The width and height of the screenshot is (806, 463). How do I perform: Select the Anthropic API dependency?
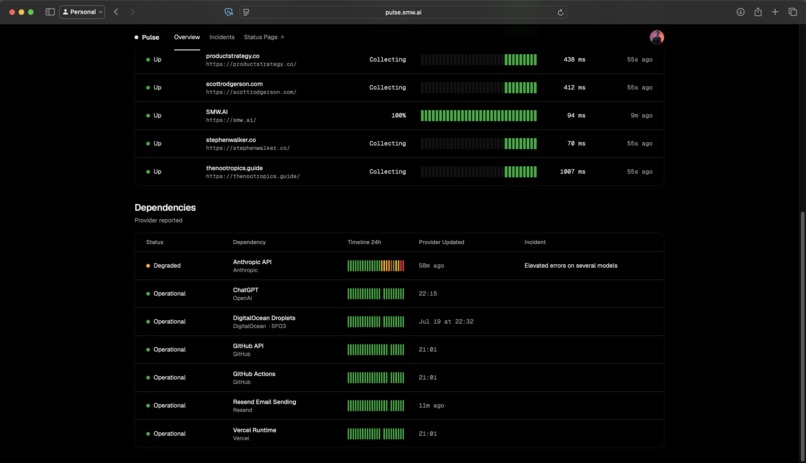click(x=399, y=266)
